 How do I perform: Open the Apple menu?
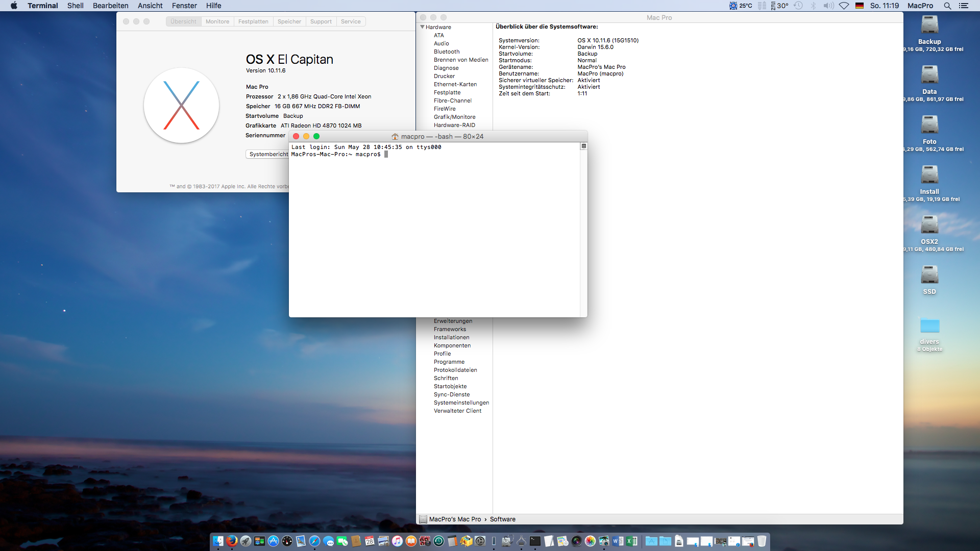pyautogui.click(x=14, y=6)
